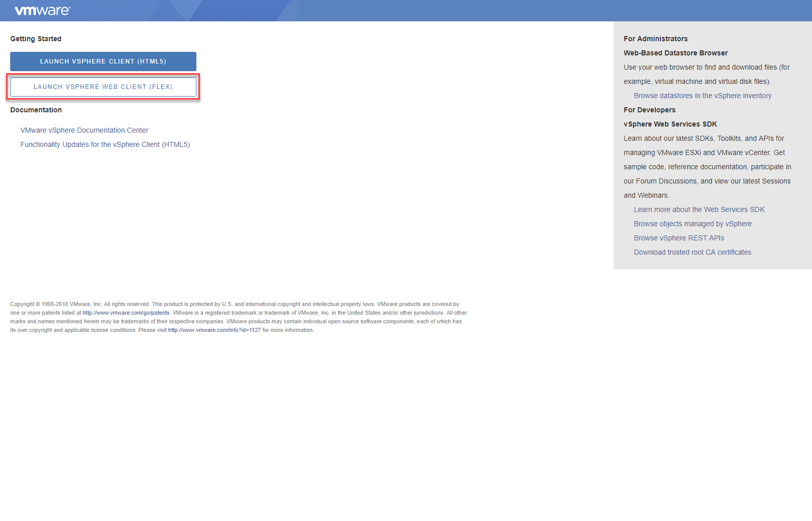
Task: Click the vSphere Web Services SDK heading
Action: (x=670, y=125)
